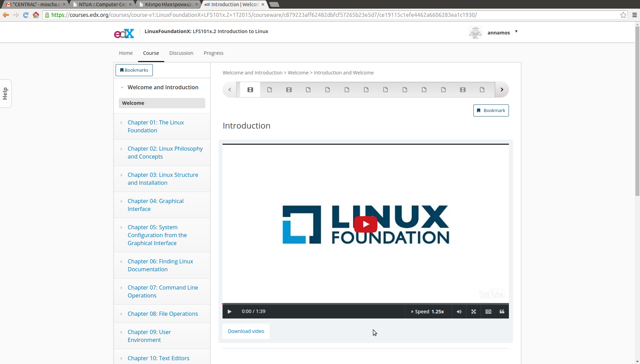This screenshot has width=640, height=364.
Task: Go to previous unit with left arrow
Action: click(x=230, y=90)
